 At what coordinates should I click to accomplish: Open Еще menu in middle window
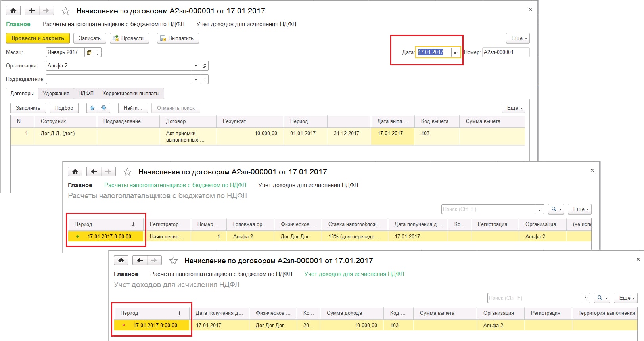click(x=580, y=209)
